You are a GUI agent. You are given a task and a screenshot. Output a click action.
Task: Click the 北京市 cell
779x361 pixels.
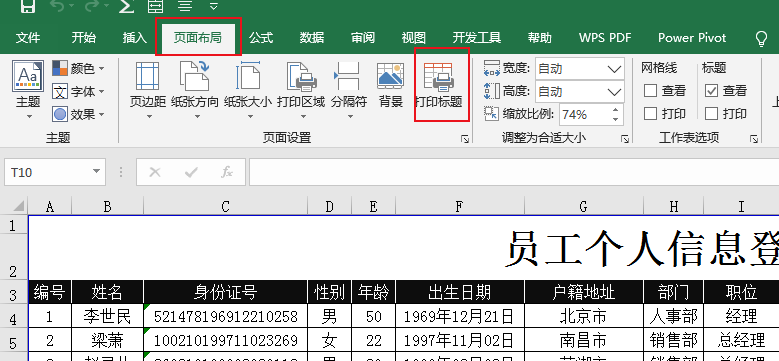click(584, 316)
